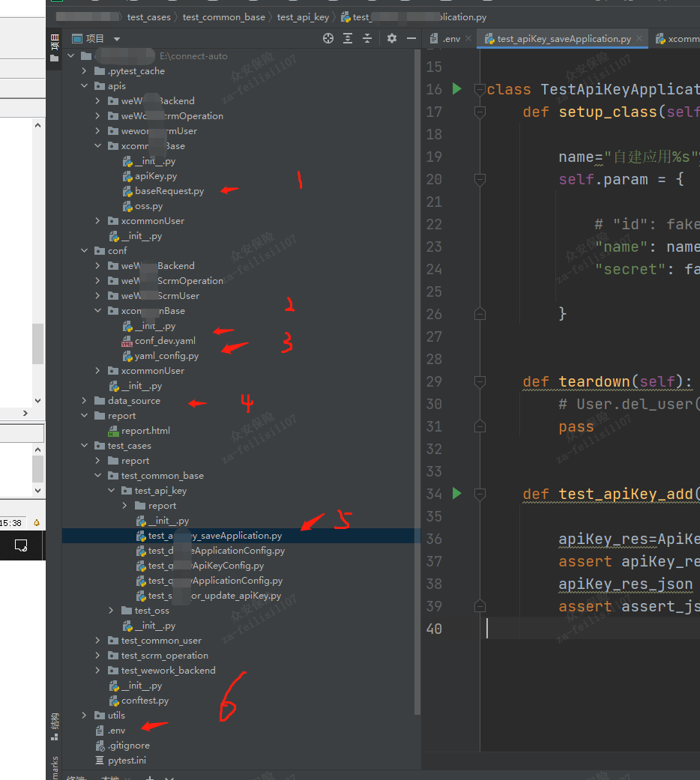The width and height of the screenshot is (700, 780).
Task: Collapse the test_api_key folder
Action: (111, 491)
